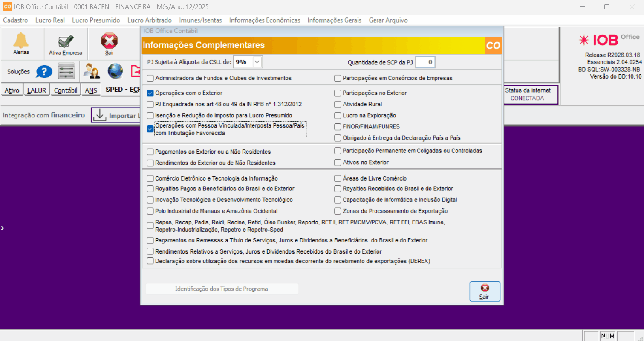644x341 pixels.
Task: Click the Quantidade de SCP input field
Action: tap(425, 62)
